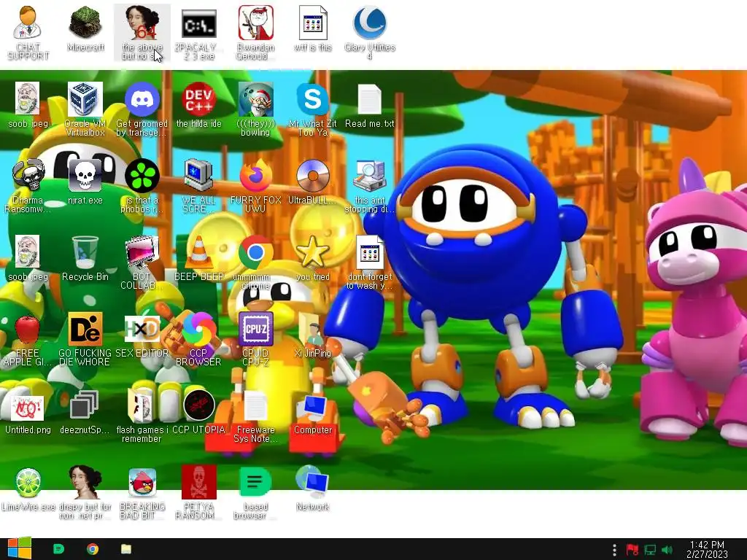
Task: Open the Network desktop icon
Action: [x=313, y=482]
